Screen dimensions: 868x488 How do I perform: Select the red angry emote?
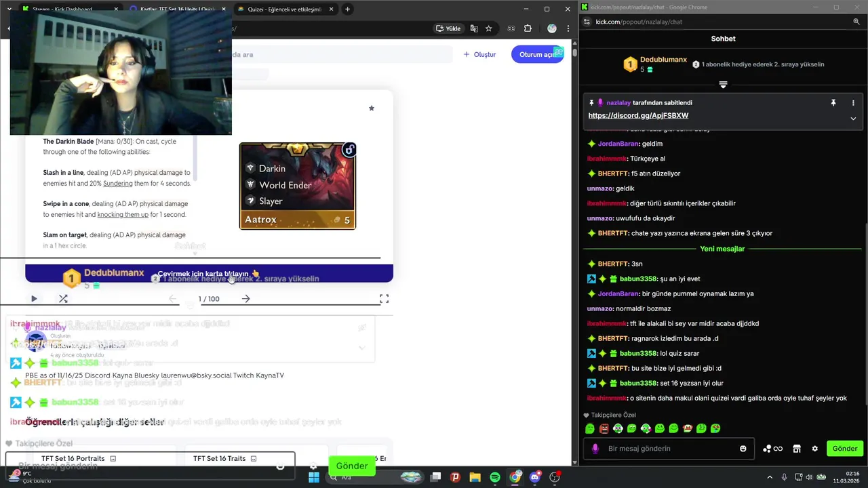[604, 428]
